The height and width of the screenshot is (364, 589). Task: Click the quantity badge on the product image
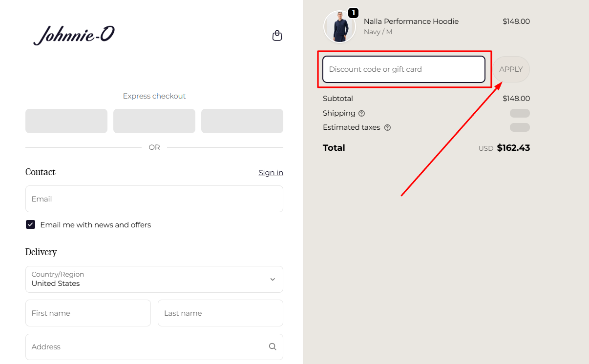(353, 13)
